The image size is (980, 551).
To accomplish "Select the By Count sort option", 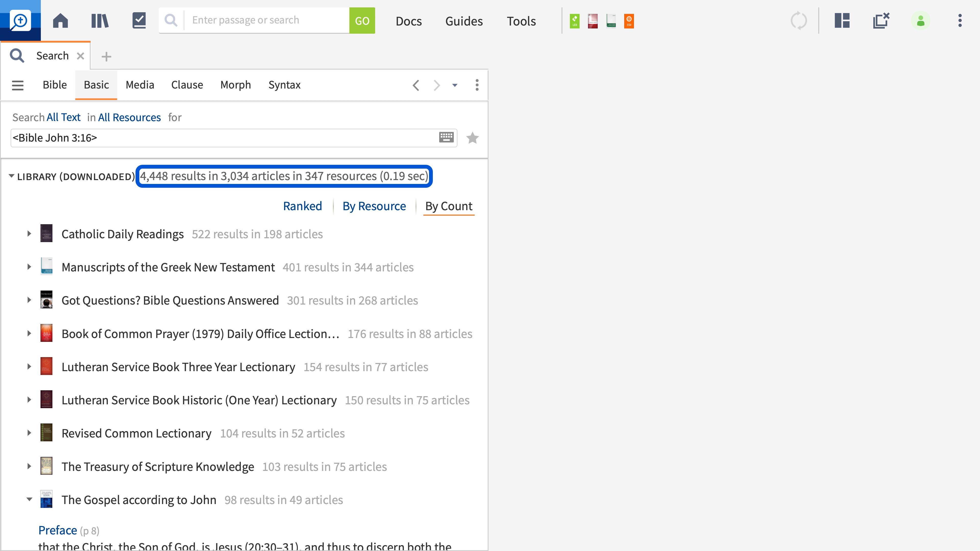I will click(x=449, y=206).
